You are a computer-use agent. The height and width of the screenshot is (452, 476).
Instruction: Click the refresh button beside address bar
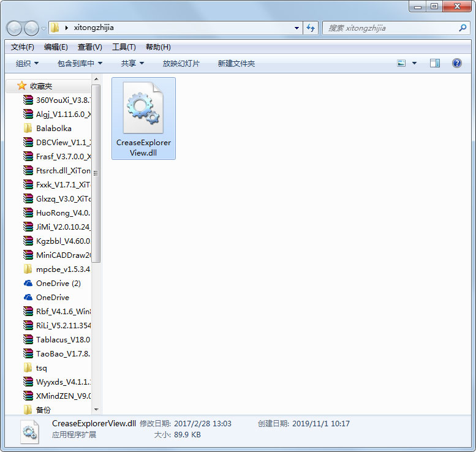click(311, 28)
